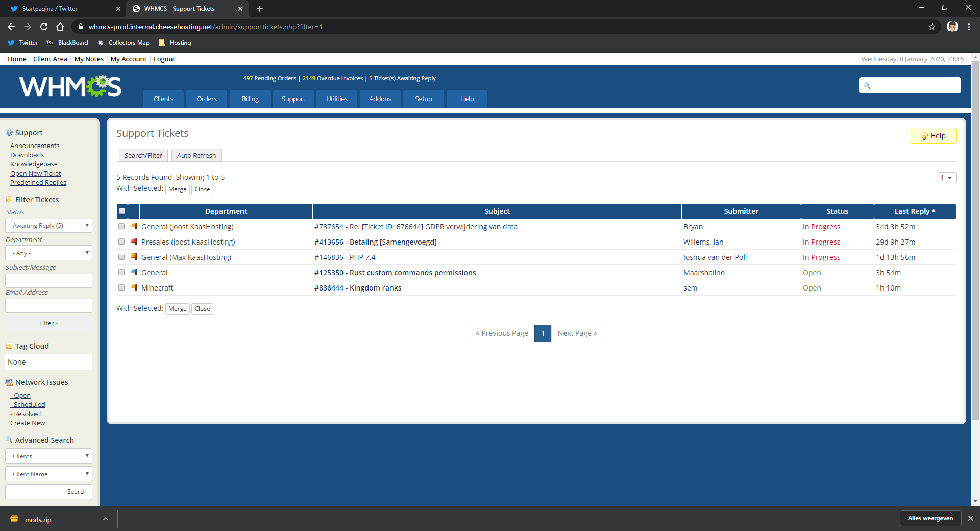Check the box for the Minecraft ticket

point(121,287)
